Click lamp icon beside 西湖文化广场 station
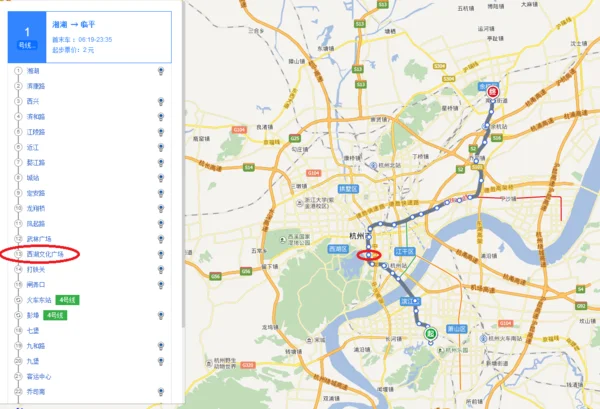 (161, 254)
